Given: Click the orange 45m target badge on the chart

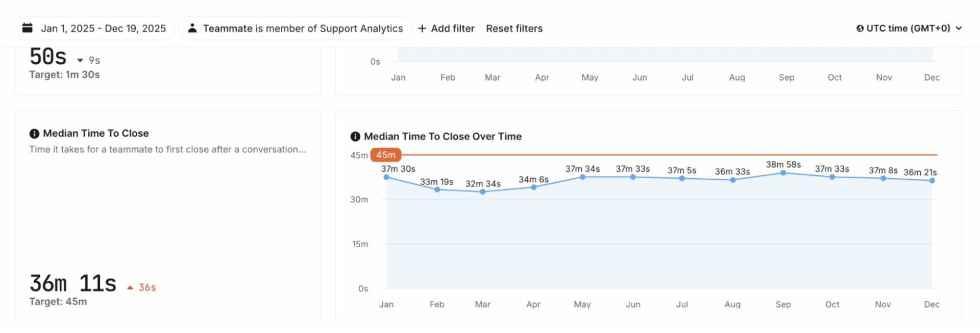Looking at the screenshot, I should 385,154.
